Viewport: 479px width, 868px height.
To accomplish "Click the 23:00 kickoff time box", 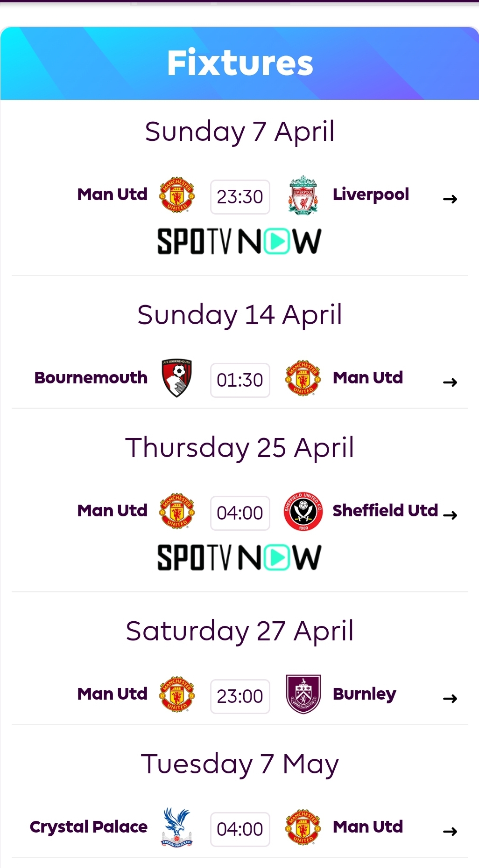I will coord(240,696).
